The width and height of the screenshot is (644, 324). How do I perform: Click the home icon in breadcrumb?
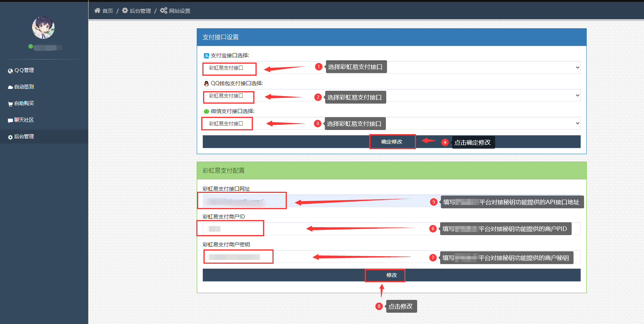[97, 11]
